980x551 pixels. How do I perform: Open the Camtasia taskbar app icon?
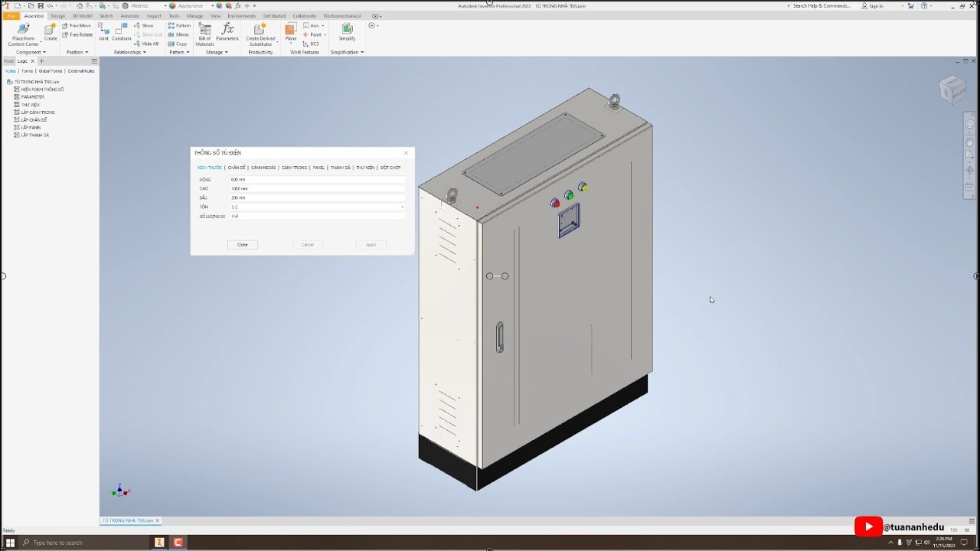coord(178,543)
